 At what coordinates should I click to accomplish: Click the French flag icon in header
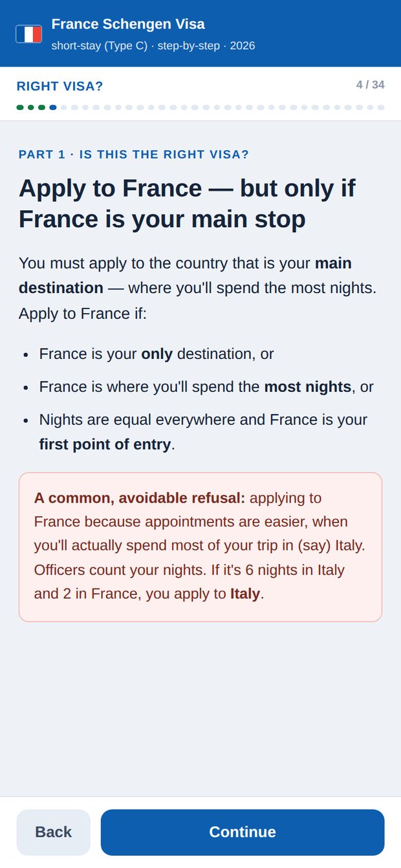(28, 34)
